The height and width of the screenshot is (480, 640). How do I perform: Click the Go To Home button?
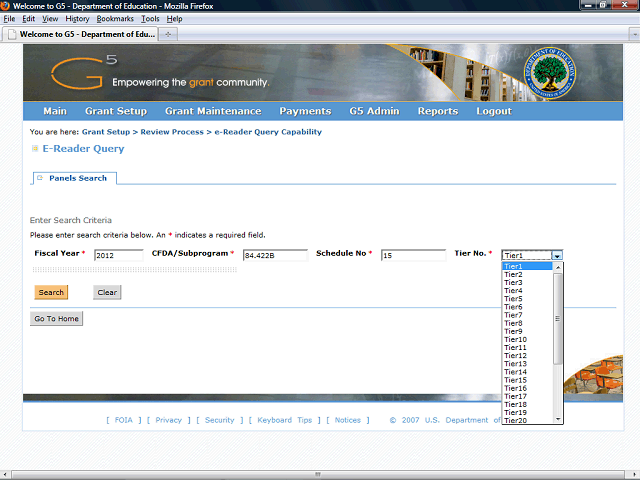point(56,318)
